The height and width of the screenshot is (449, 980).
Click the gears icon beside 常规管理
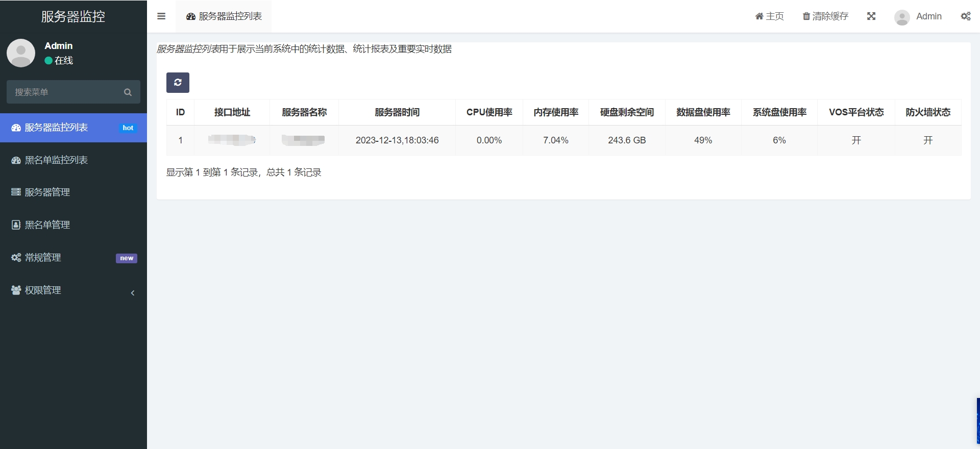pos(16,258)
